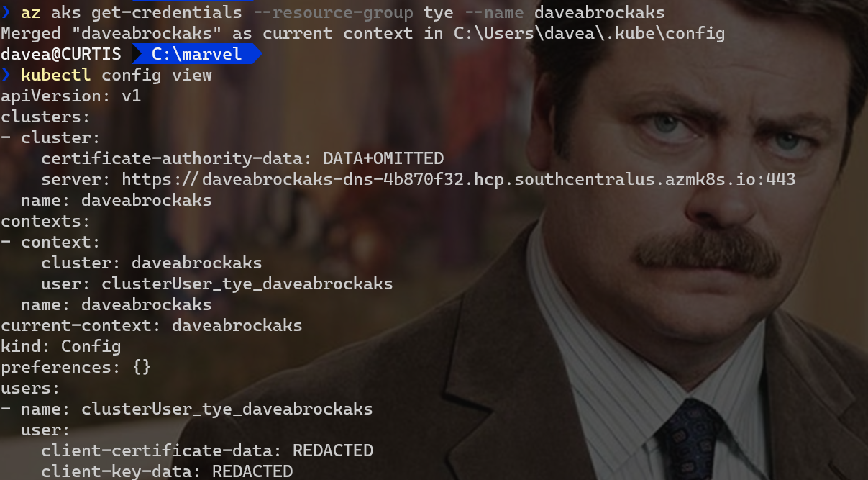
Task: Select '- name: clusterUser_tye_daveabrockaks' line
Action: point(187,409)
